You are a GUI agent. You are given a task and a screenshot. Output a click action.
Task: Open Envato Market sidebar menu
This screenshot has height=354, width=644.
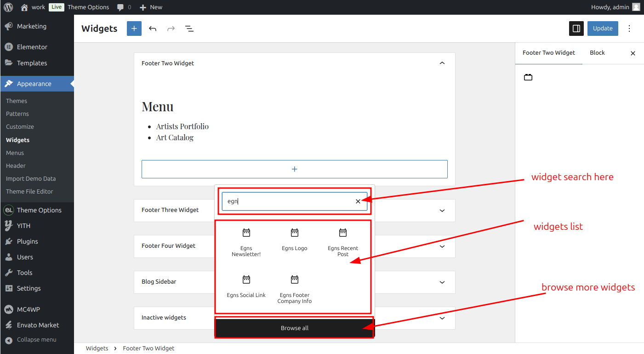pos(37,325)
